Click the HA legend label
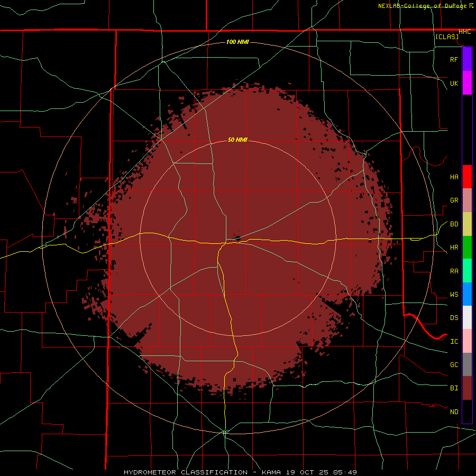 click(x=454, y=177)
